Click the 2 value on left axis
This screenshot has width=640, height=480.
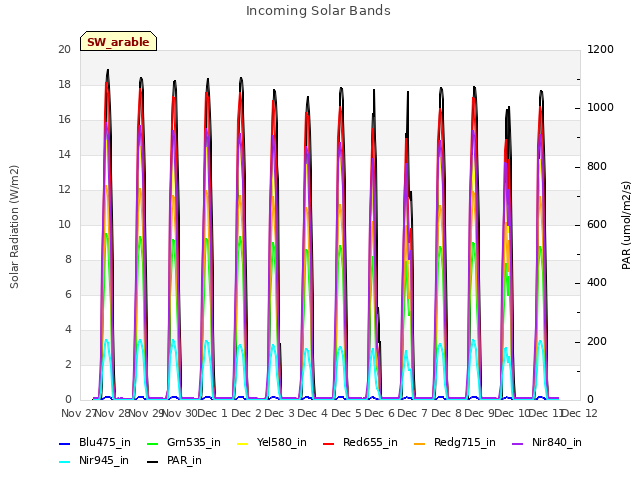(68, 364)
